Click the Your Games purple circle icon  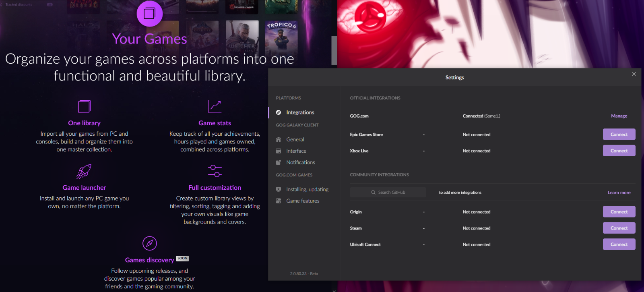tap(150, 13)
